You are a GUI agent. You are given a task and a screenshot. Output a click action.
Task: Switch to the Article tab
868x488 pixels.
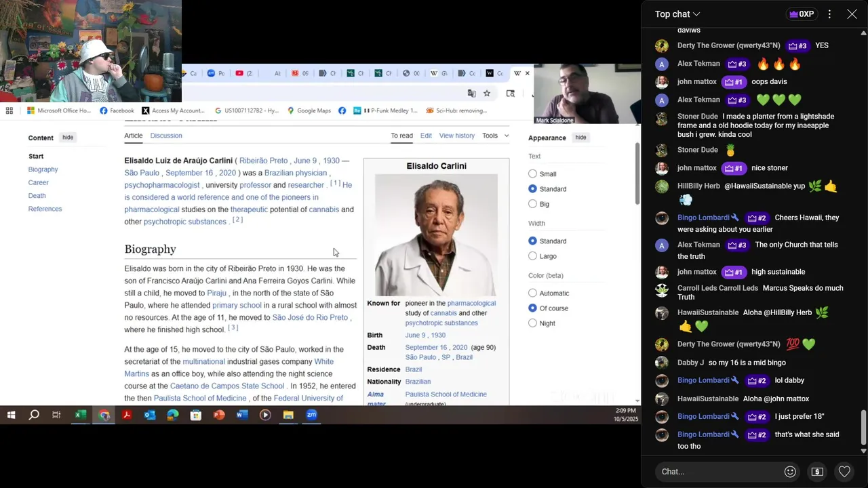134,136
